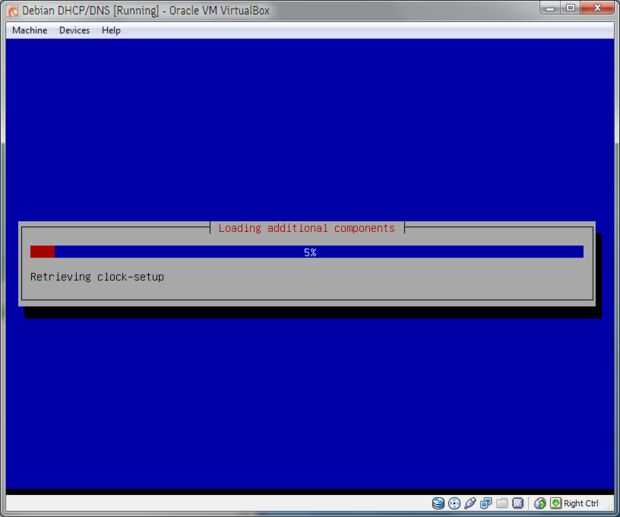Click the network adapters status icon
Image resolution: width=620 pixels, height=517 pixels.
pyautogui.click(x=486, y=503)
